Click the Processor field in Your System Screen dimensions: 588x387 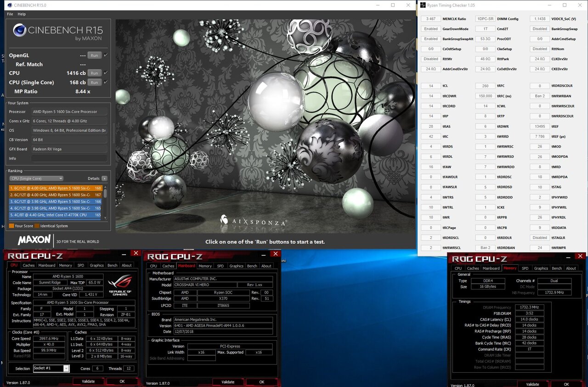[69, 111]
